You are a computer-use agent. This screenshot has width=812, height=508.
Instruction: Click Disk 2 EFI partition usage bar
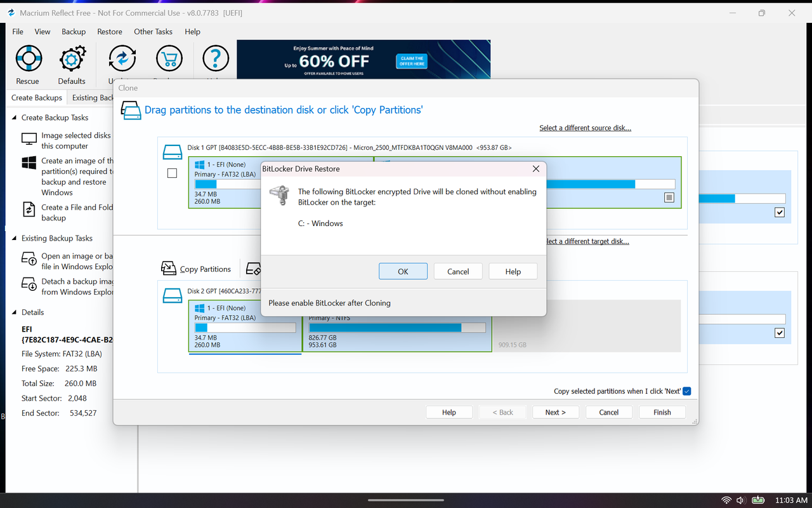tap(246, 328)
